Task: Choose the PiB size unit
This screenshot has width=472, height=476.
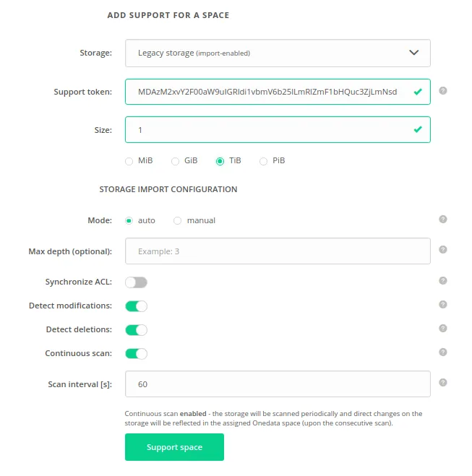Action: point(264,161)
